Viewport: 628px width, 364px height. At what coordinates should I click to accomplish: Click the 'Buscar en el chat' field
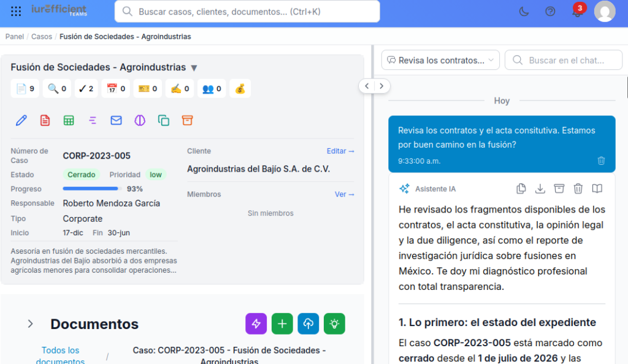564,60
